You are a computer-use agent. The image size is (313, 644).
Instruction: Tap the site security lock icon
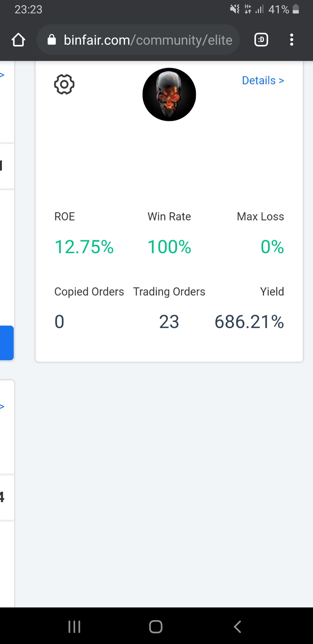coord(52,40)
